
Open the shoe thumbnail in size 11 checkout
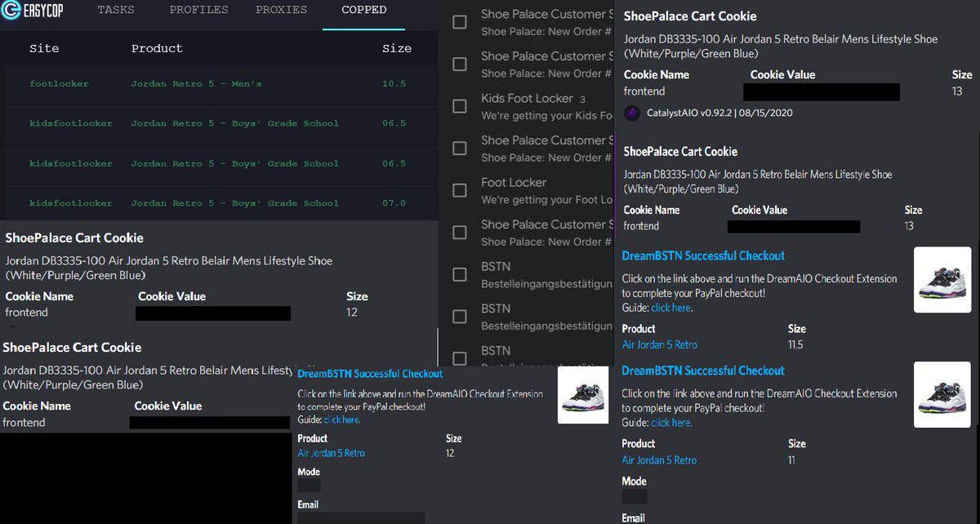(942, 395)
